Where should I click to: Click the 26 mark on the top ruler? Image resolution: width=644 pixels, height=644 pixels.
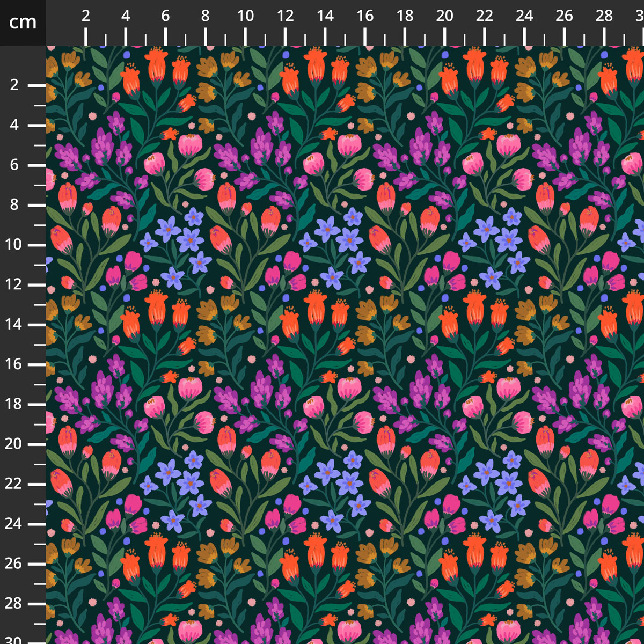click(564, 16)
